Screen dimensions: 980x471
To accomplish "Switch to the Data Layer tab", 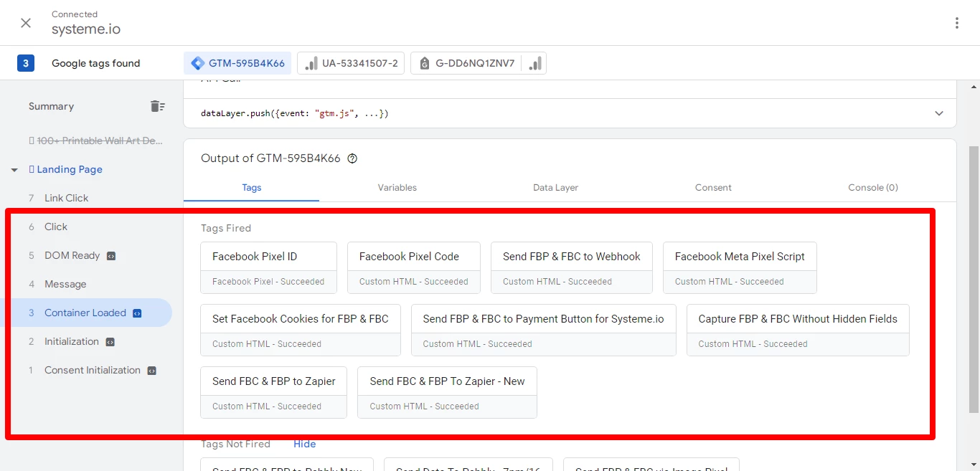I will [555, 187].
